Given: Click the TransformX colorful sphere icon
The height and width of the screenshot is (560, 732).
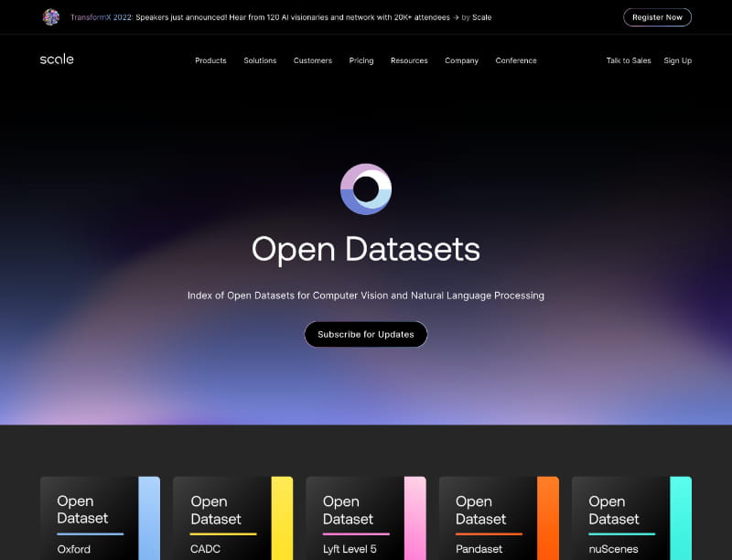Looking at the screenshot, I should pos(51,17).
